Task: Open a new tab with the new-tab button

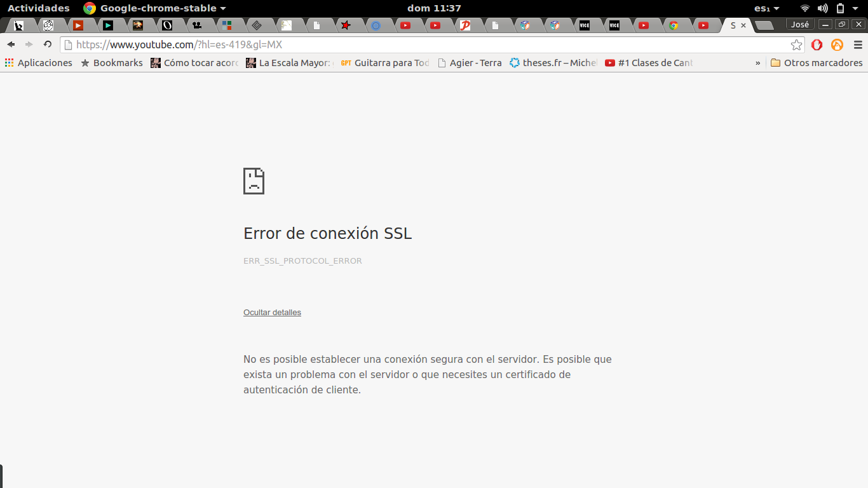Action: (x=764, y=25)
